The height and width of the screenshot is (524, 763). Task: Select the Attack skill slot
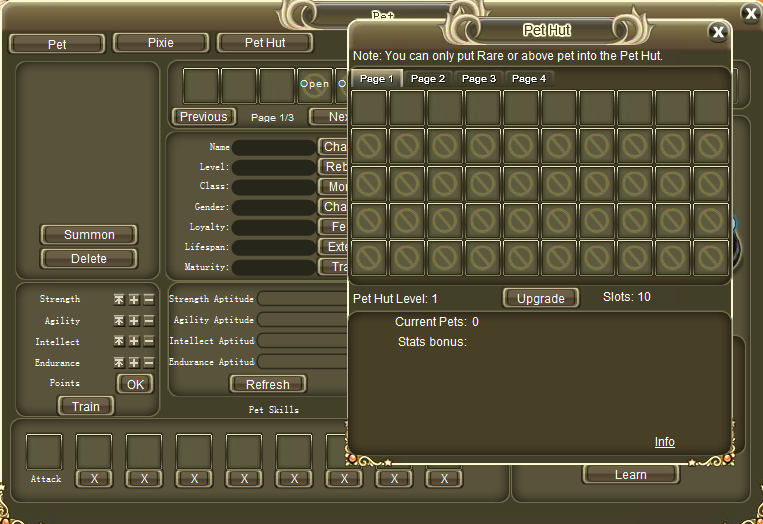coord(44,452)
